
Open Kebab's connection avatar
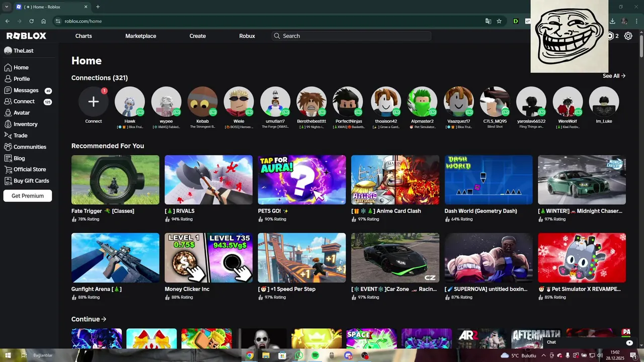coord(202,102)
